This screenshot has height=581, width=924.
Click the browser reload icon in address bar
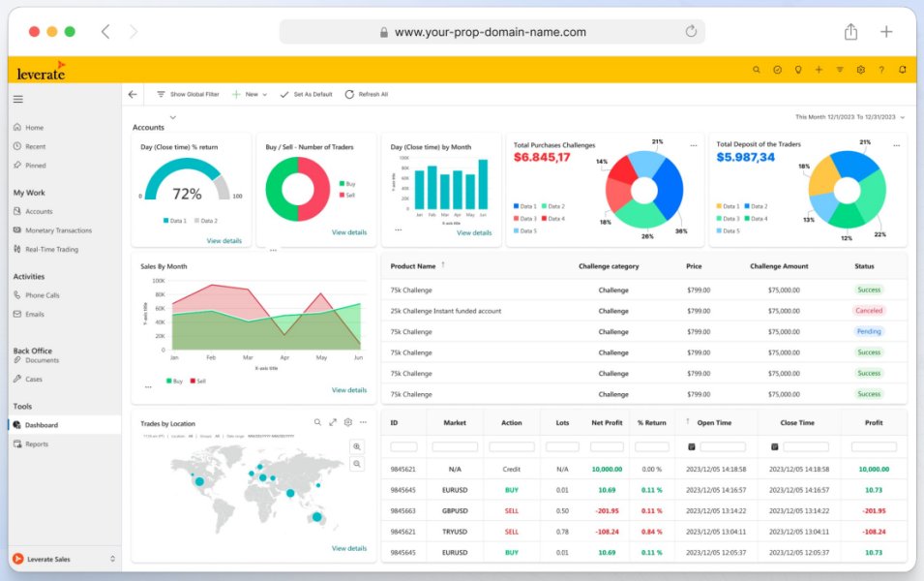[x=691, y=32]
